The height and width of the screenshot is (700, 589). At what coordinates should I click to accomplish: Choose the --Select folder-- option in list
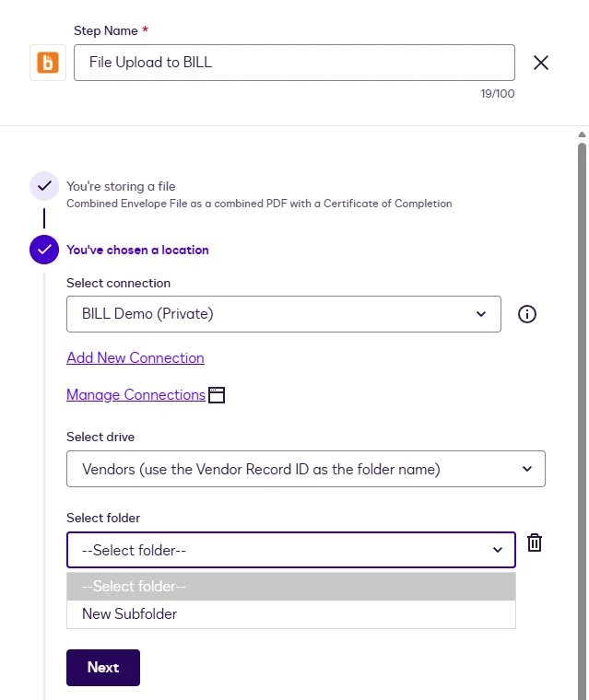(x=291, y=586)
